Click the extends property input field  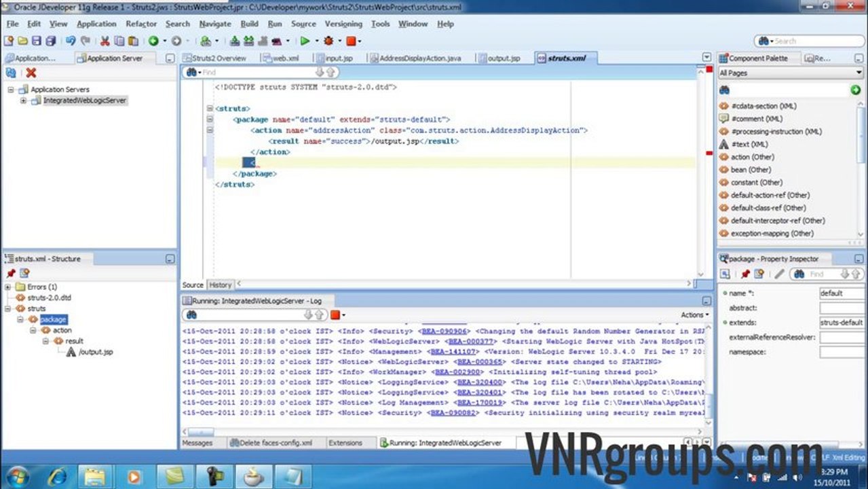tap(842, 323)
